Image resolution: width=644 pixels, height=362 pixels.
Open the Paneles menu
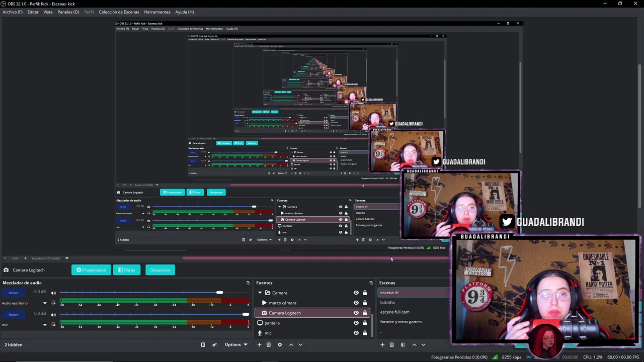68,12
